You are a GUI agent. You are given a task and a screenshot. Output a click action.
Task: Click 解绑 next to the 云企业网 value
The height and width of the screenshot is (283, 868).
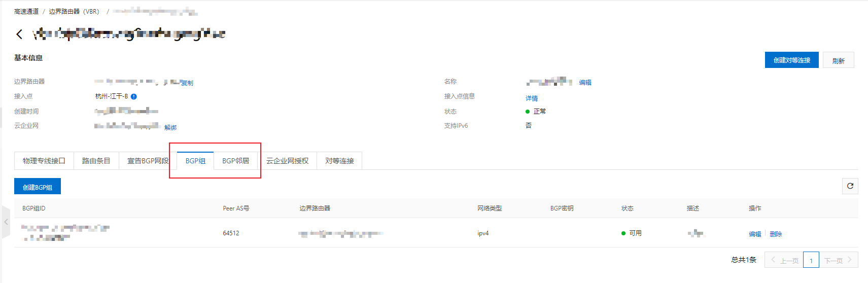tap(170, 127)
